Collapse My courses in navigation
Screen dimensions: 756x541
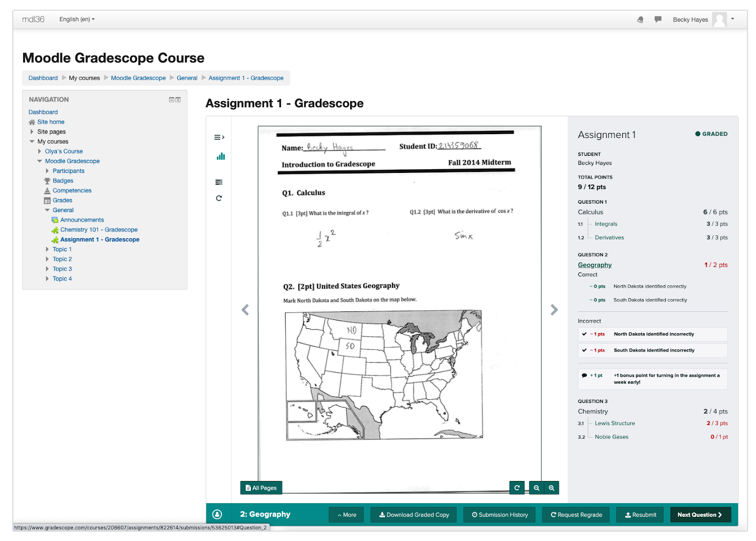[32, 141]
